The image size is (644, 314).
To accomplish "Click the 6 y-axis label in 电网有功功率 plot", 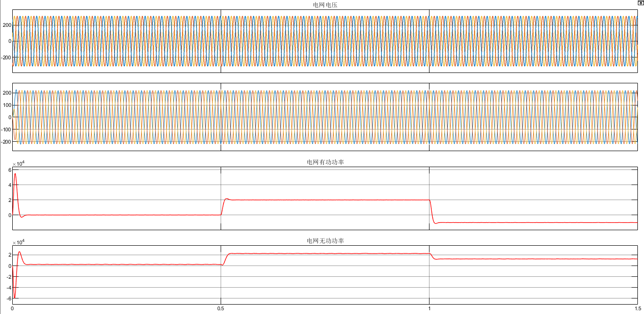I will click(9, 170).
